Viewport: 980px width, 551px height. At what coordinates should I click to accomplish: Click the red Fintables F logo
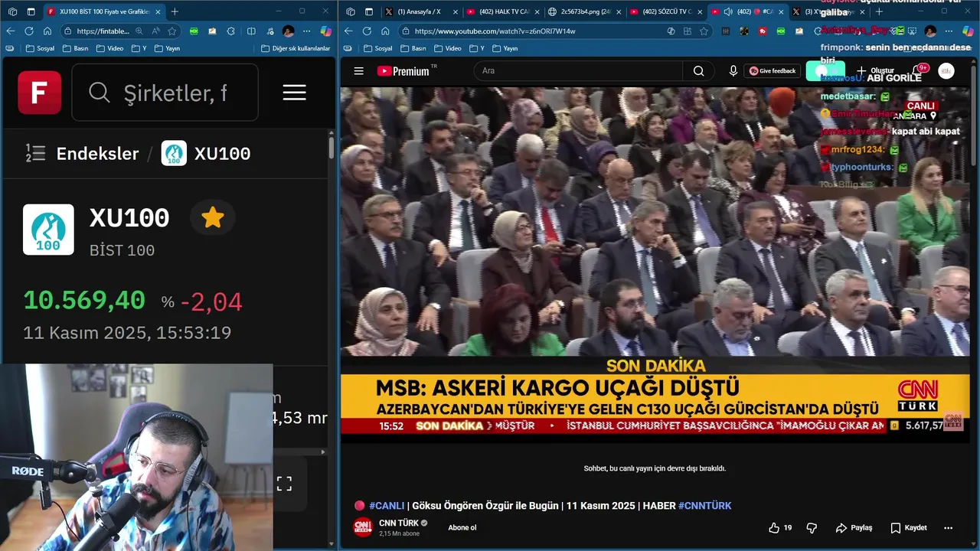(40, 93)
